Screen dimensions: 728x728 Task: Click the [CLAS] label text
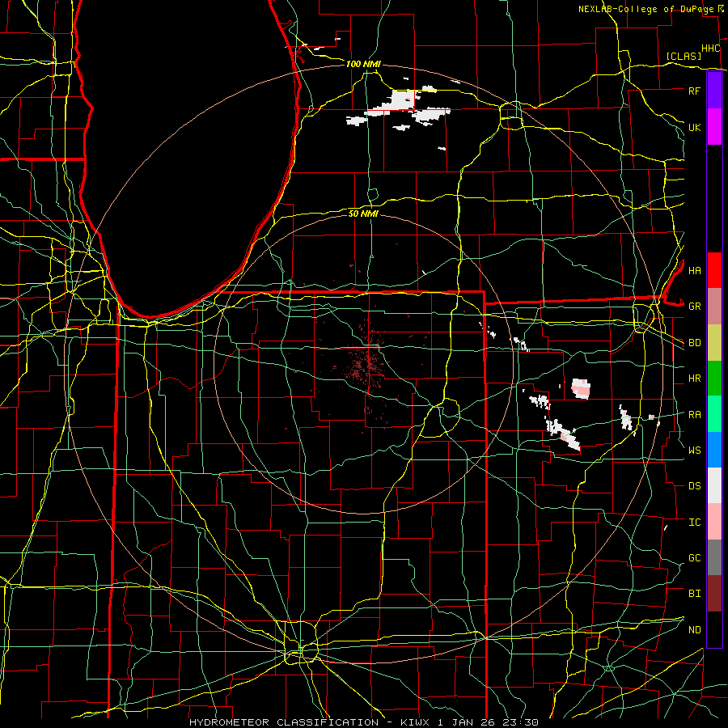684,56
